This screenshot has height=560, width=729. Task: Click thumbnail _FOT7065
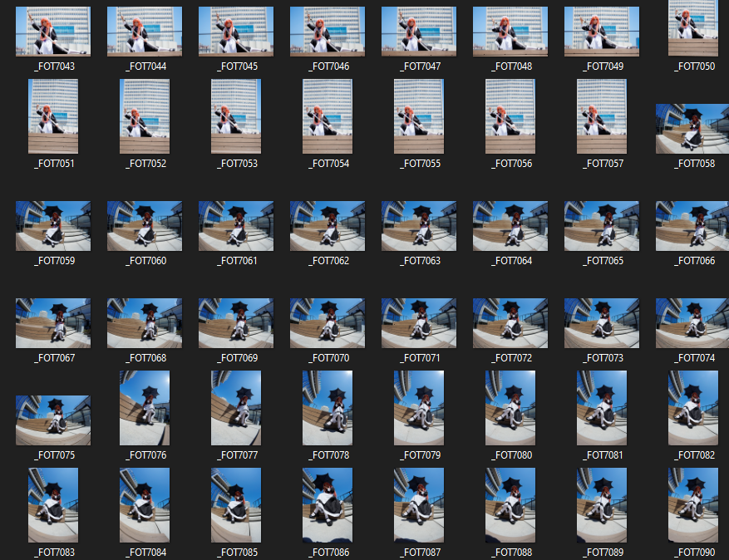point(602,226)
